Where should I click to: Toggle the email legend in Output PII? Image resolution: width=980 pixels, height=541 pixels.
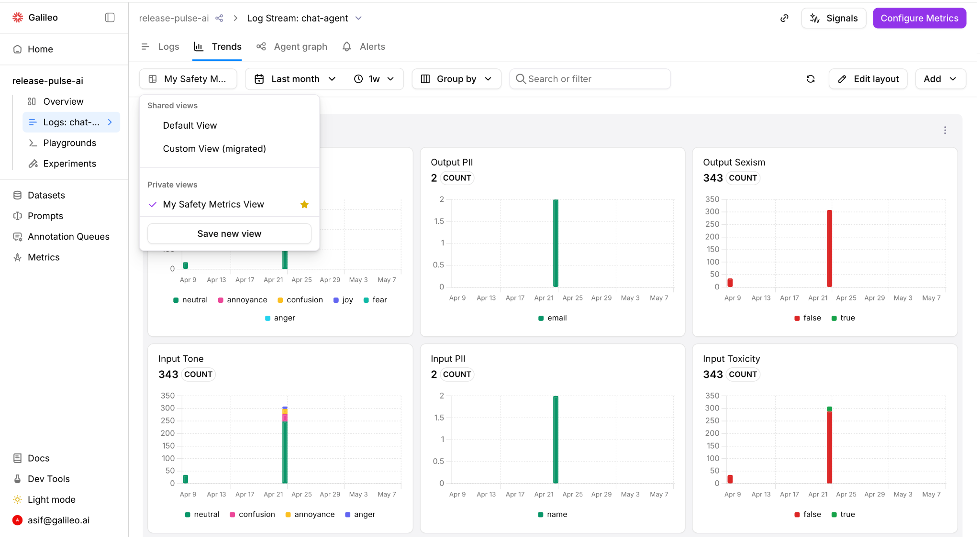coord(552,318)
